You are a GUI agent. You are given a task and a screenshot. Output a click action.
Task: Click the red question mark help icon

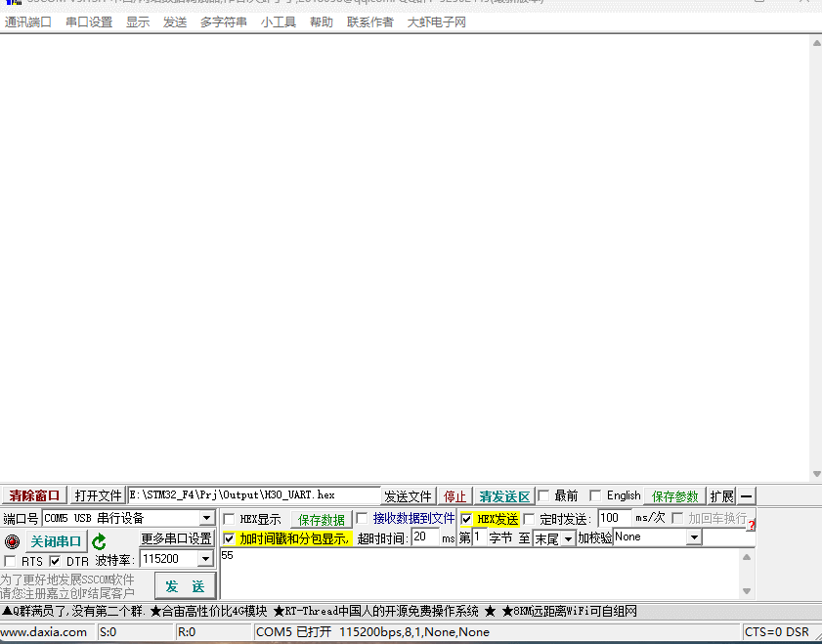coord(752,525)
